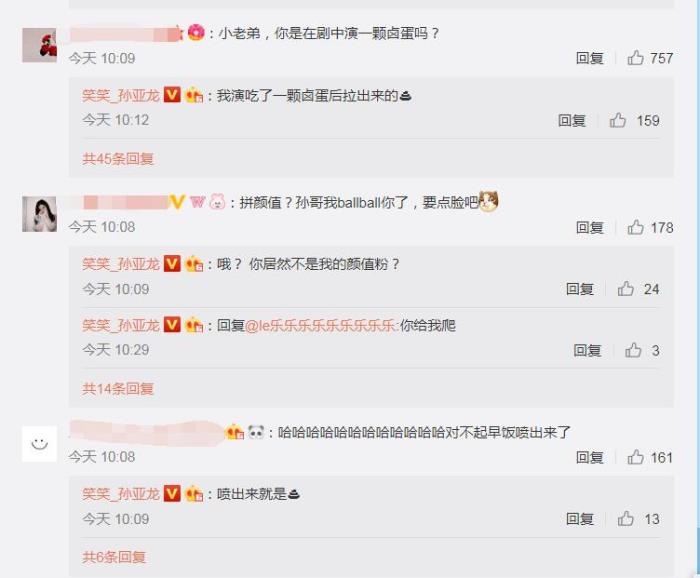
Task: Like the comment with 178 likes
Action: (635, 228)
